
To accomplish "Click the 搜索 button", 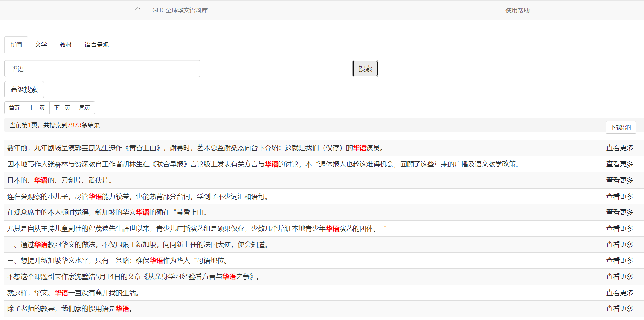I will (x=365, y=69).
